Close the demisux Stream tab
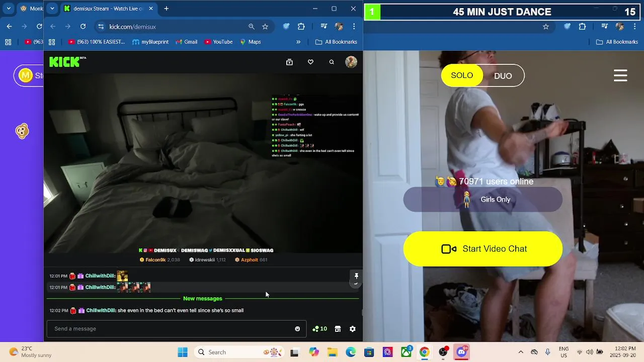 click(x=150, y=9)
